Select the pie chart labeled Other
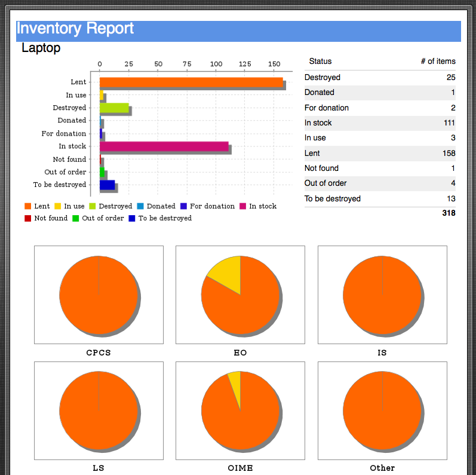Screen dimensions: 476x475 382,410
